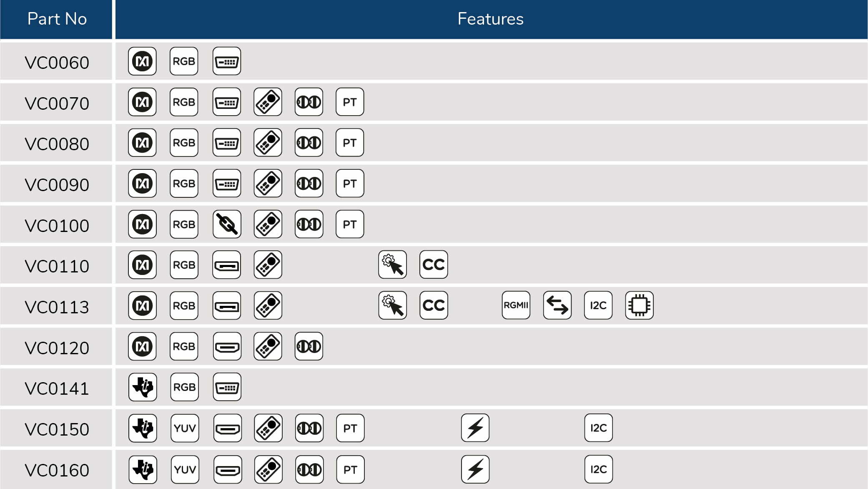Click the PT icon in VC0090 row
The image size is (868, 489).
tap(350, 183)
